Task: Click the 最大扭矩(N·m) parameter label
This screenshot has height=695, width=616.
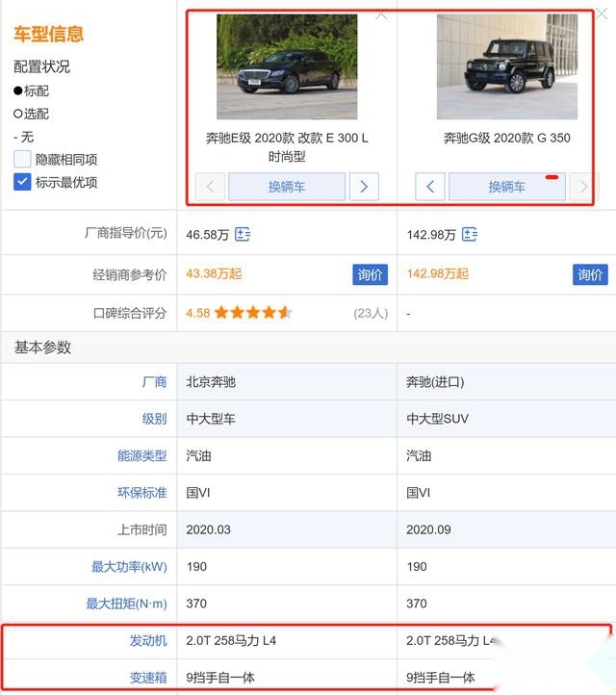Action: tap(126, 604)
